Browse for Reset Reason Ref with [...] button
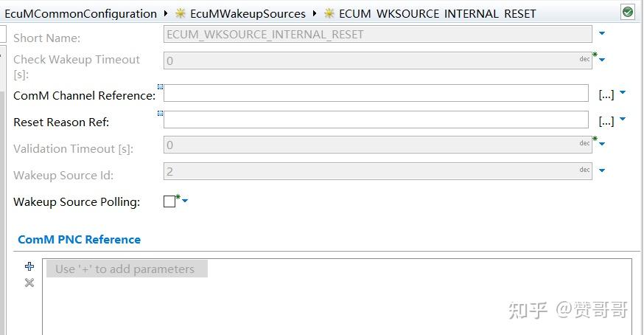 [606, 121]
